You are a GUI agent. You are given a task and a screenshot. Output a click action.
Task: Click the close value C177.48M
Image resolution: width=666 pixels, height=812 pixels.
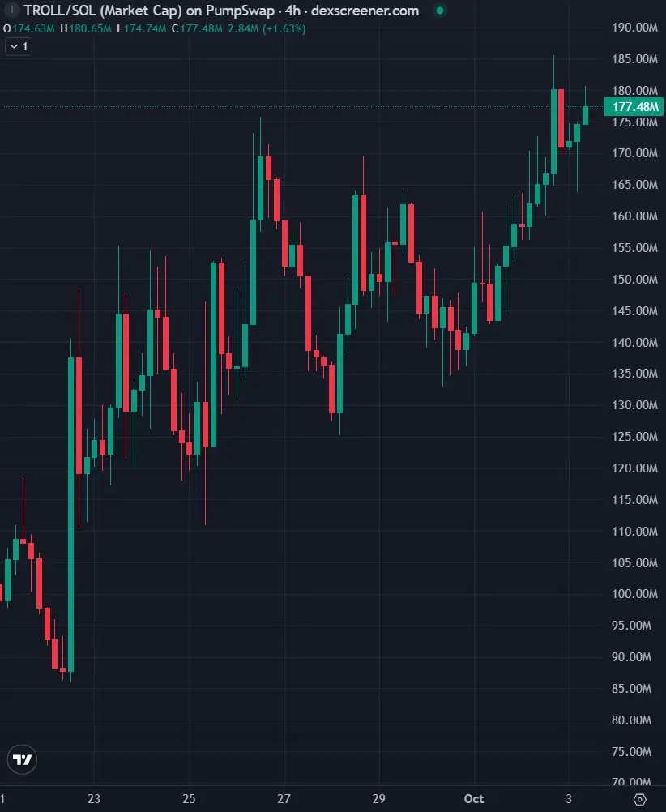[x=197, y=28]
